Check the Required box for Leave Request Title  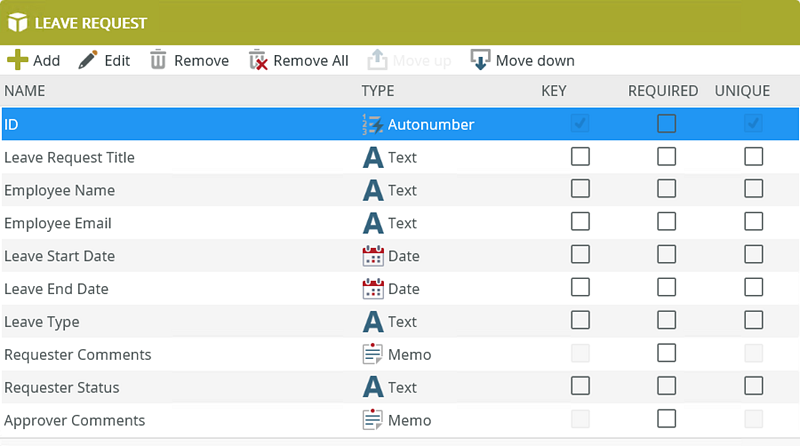(667, 157)
